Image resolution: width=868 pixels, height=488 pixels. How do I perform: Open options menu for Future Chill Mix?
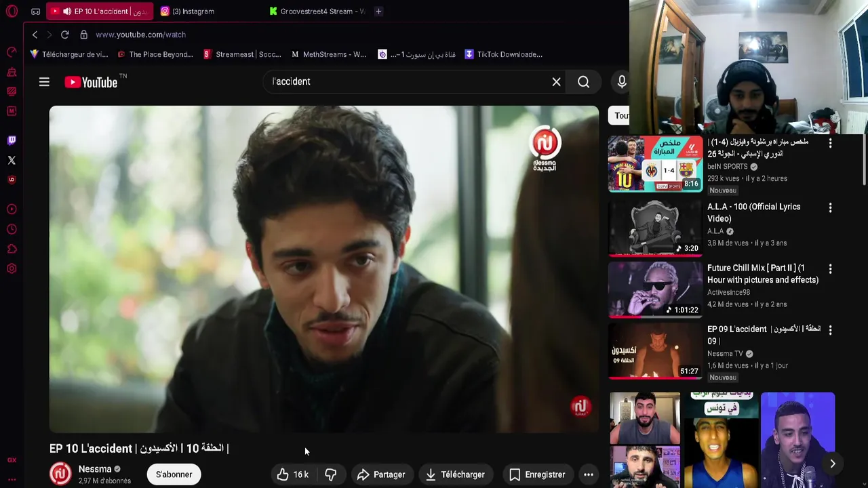pyautogui.click(x=830, y=269)
